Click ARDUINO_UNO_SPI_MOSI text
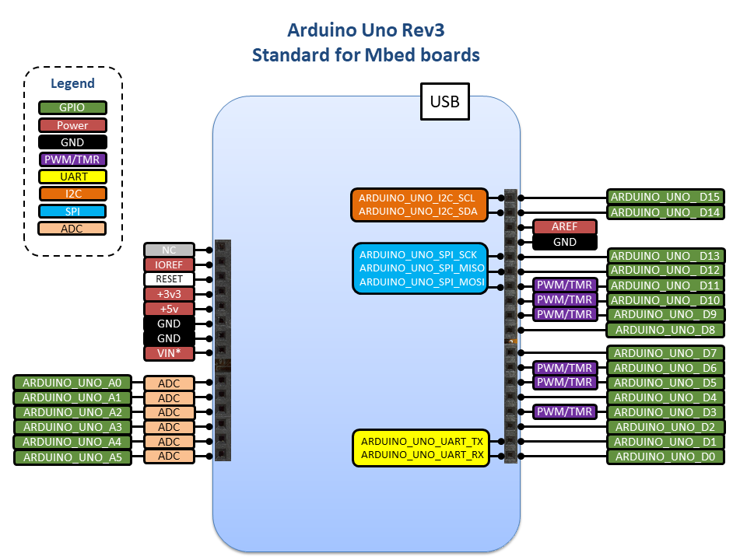This screenshot has height=560, width=747. pos(422,282)
